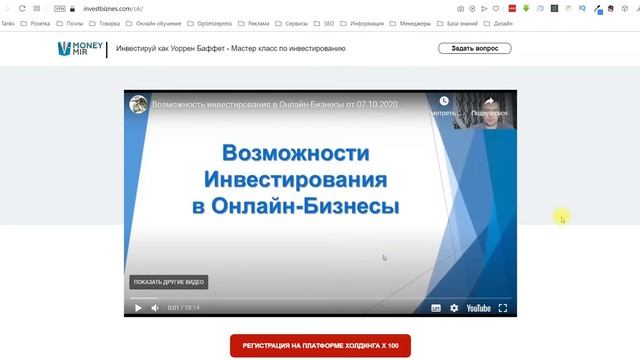Click the page heading about Уоррен Баффет
Screen dimensions: 640x360
pos(231,48)
